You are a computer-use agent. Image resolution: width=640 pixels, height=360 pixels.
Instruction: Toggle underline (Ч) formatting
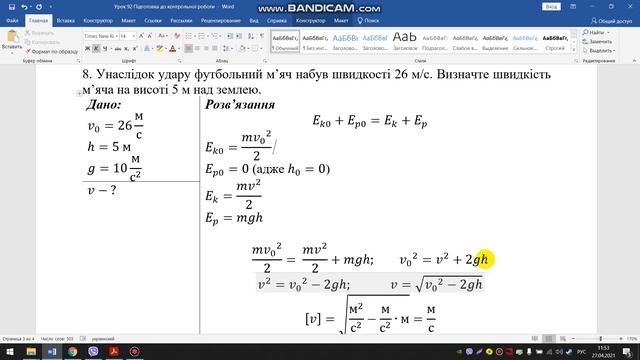(105, 49)
